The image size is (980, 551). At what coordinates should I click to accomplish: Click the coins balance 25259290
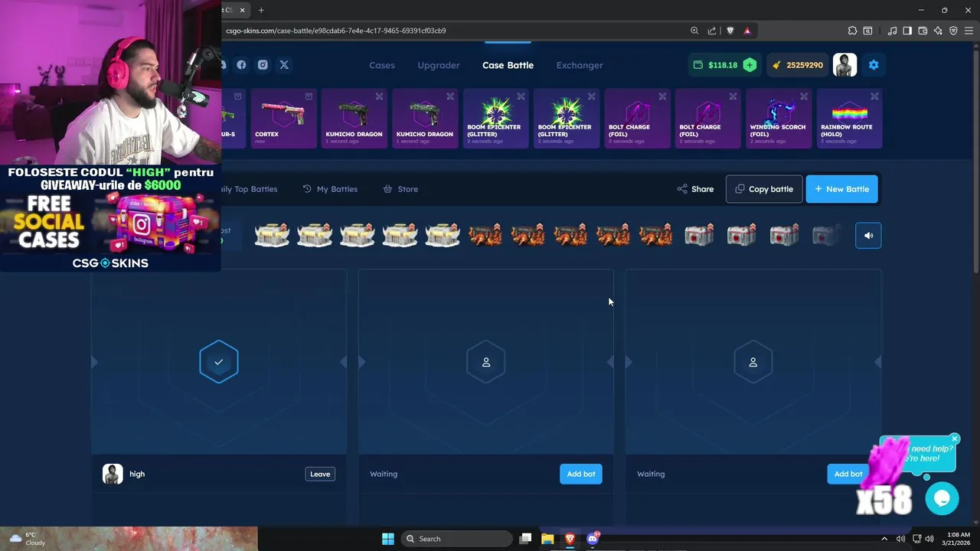[x=797, y=65]
